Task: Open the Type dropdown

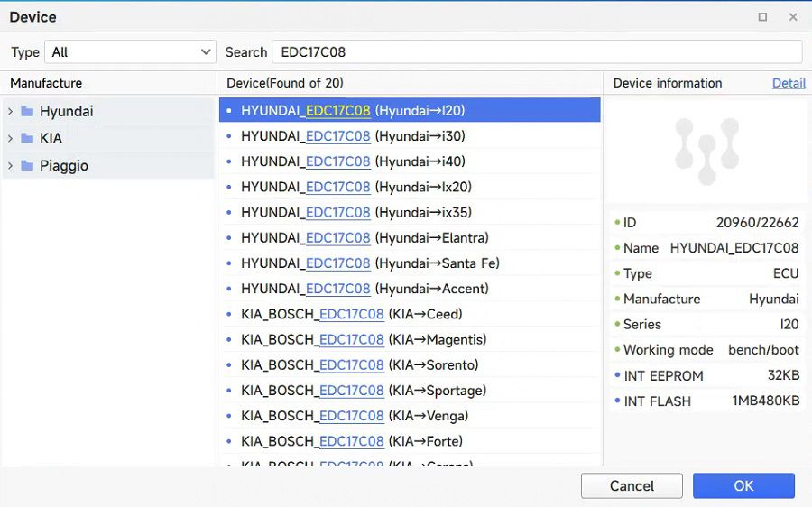Action: (x=131, y=52)
